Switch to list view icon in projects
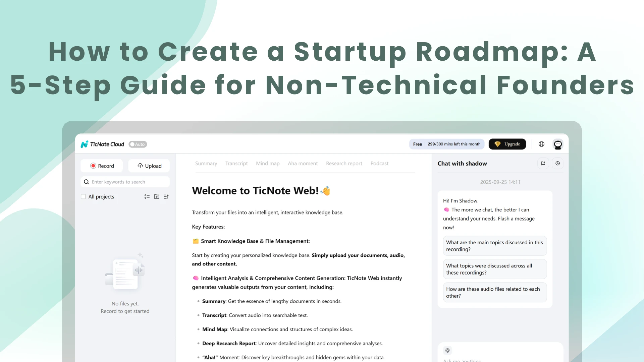 [x=147, y=197]
